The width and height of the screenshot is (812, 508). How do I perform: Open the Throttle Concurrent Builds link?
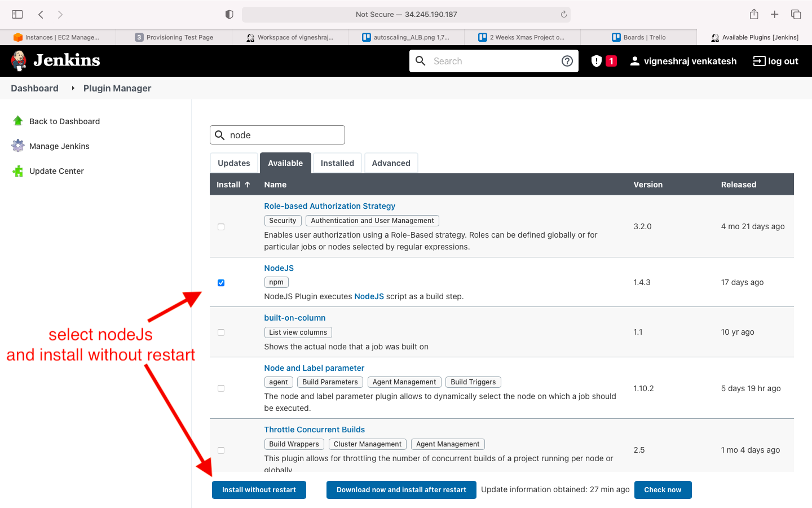point(314,430)
